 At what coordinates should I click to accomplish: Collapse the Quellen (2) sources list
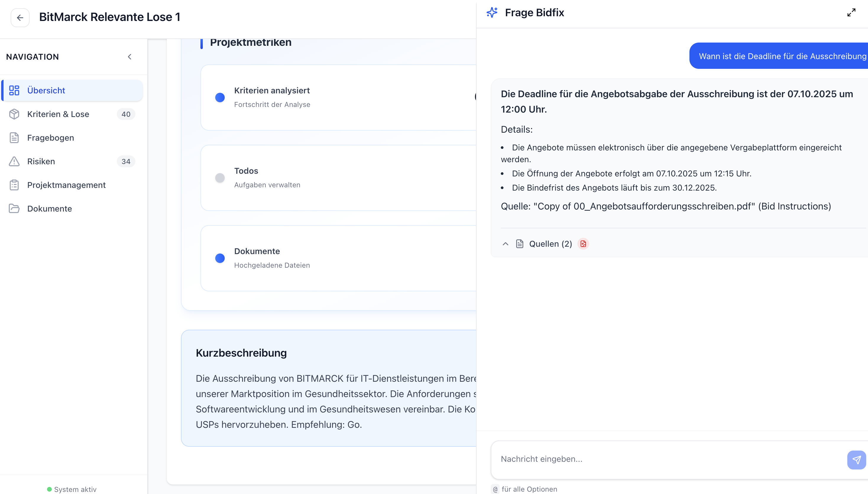505,244
